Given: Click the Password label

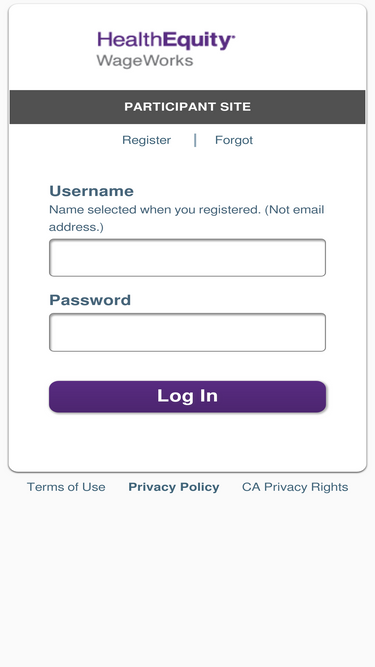Looking at the screenshot, I should [x=90, y=300].
